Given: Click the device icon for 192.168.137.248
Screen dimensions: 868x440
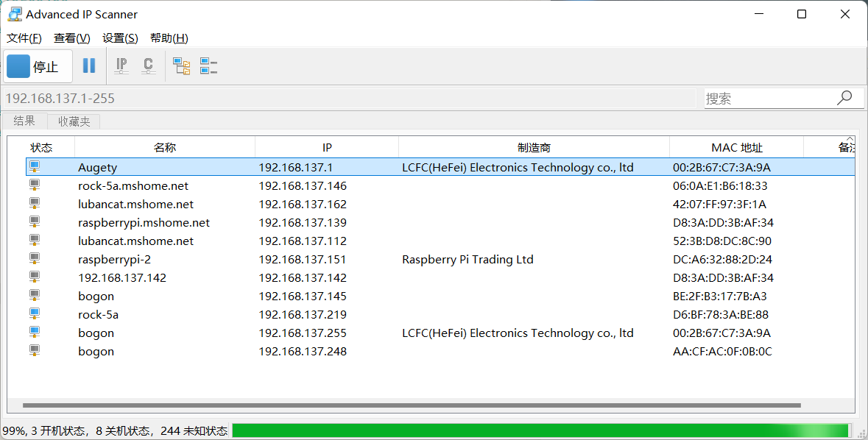Looking at the screenshot, I should point(35,351).
